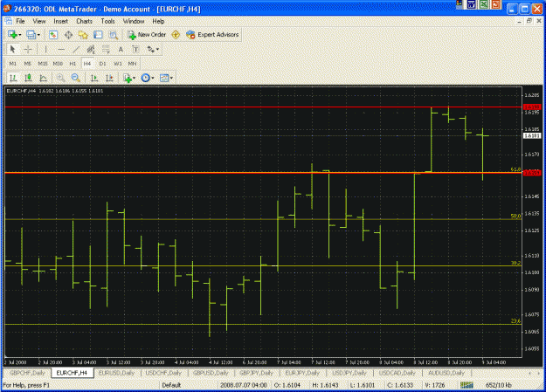Switch to the GBPCHF,Daily chart tab
Viewport: 546px width, 392px height.
click(x=27, y=373)
